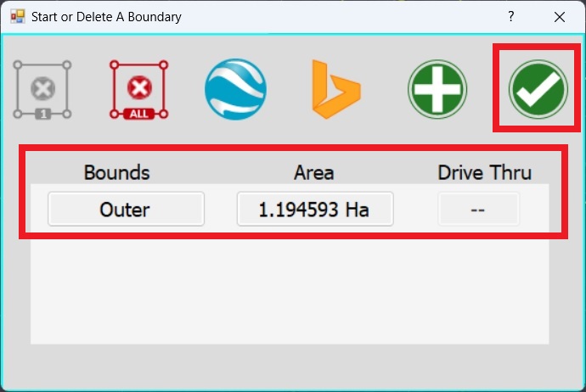Viewport: 586px width, 392px height.
Task: Click the Drive Thru column header
Action: [x=484, y=172]
